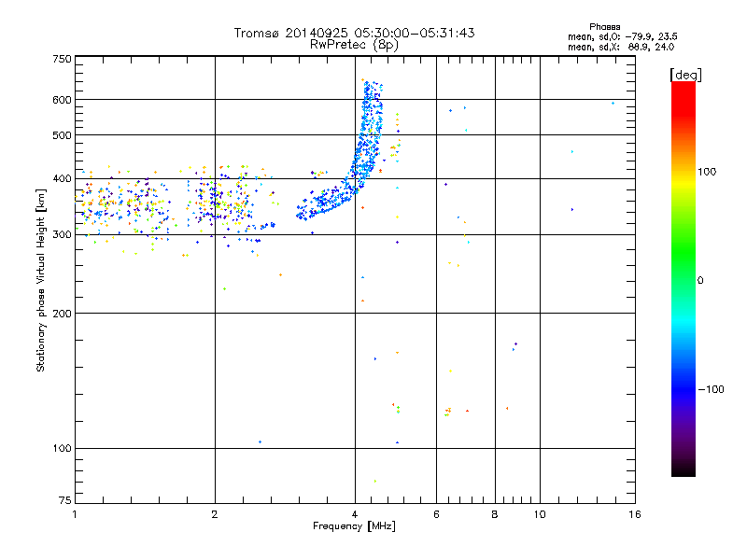Click the y-axis tick label '500'
747x560 pixels.
click(x=62, y=135)
